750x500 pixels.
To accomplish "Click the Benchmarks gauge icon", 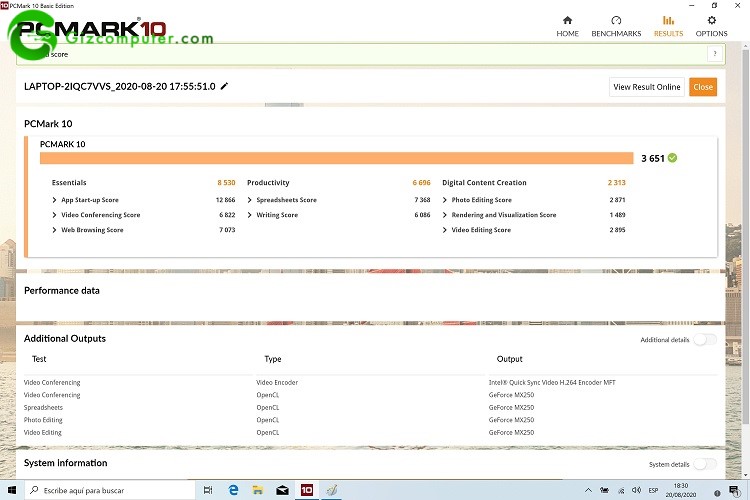I will click(x=616, y=20).
